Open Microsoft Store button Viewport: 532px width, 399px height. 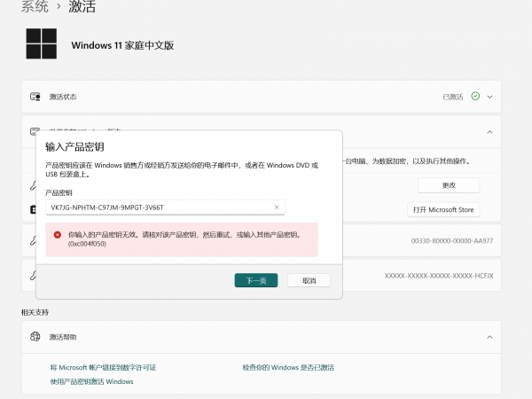[x=443, y=209]
